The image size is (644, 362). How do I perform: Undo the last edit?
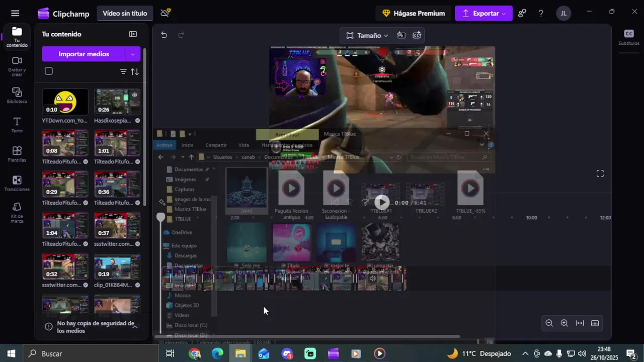click(x=164, y=35)
